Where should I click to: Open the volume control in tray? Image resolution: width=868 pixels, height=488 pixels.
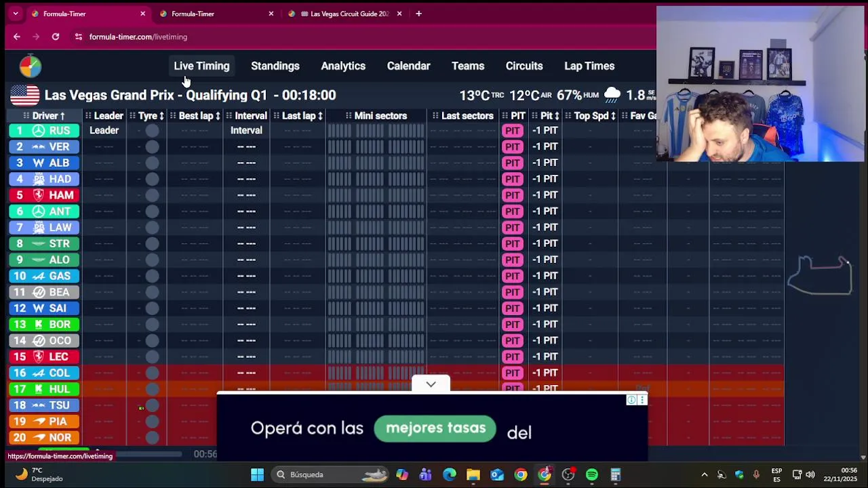(810, 474)
